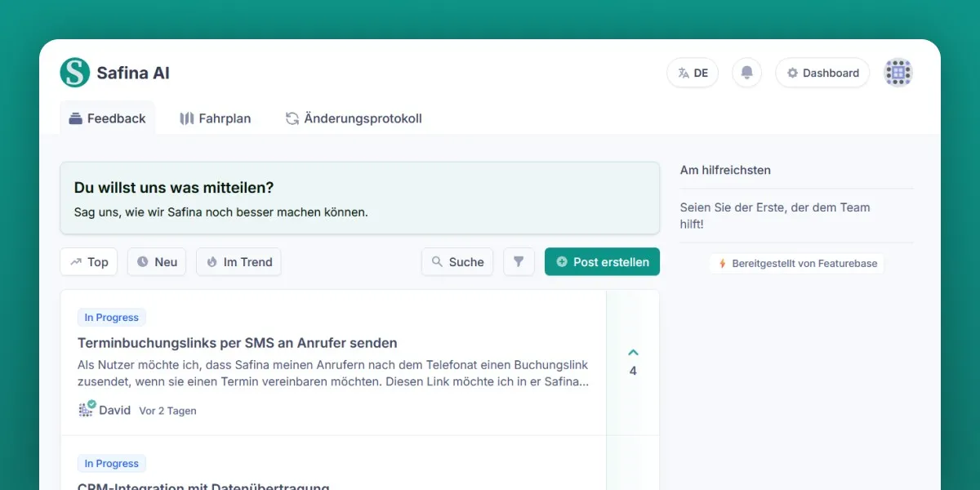Click the user avatar in top right corner

[x=898, y=73]
